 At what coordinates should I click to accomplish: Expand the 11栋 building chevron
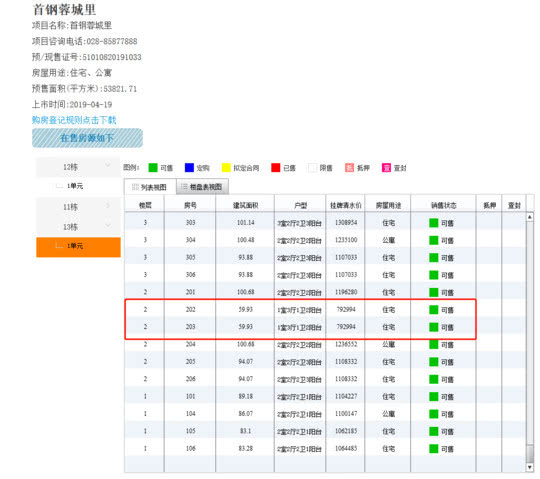coord(108,205)
